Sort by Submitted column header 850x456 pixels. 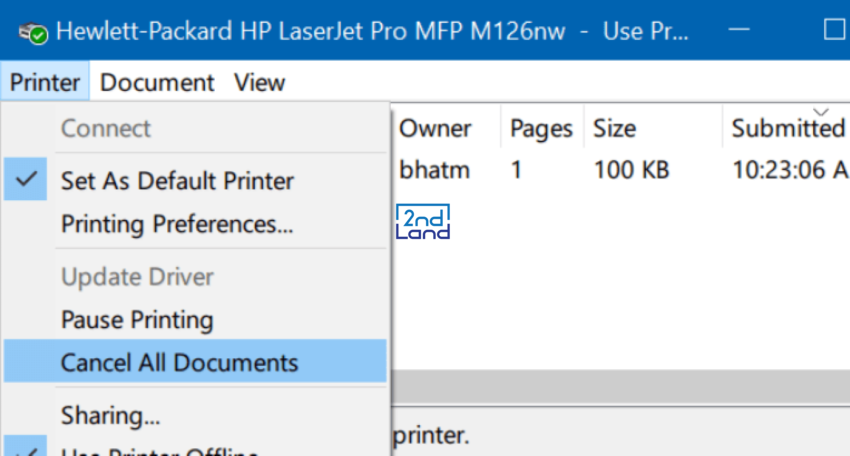(x=787, y=129)
